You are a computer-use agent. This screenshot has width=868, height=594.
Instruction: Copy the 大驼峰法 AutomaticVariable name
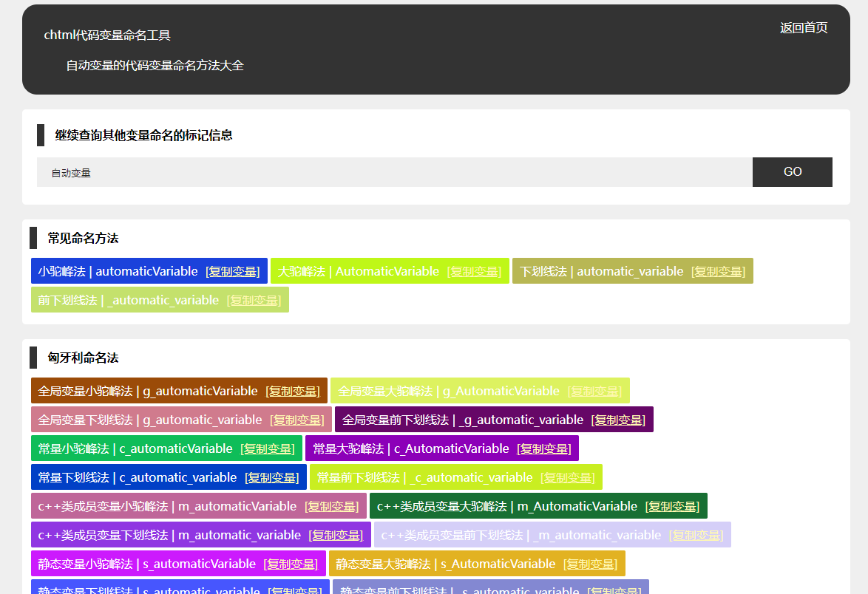pyautogui.click(x=476, y=271)
